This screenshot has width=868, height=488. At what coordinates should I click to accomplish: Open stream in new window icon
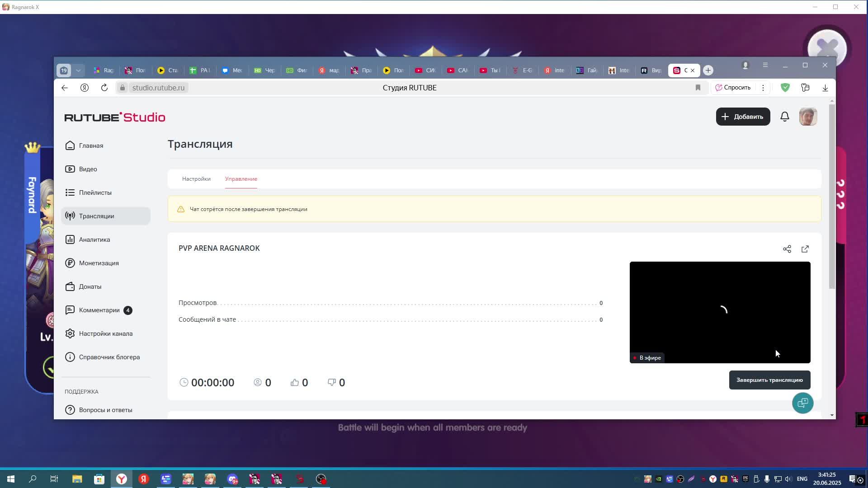tap(805, 249)
